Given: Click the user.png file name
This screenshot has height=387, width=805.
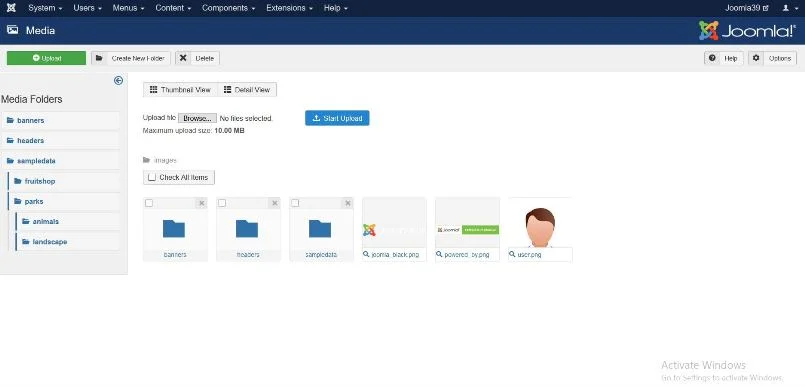Looking at the screenshot, I should pos(529,255).
